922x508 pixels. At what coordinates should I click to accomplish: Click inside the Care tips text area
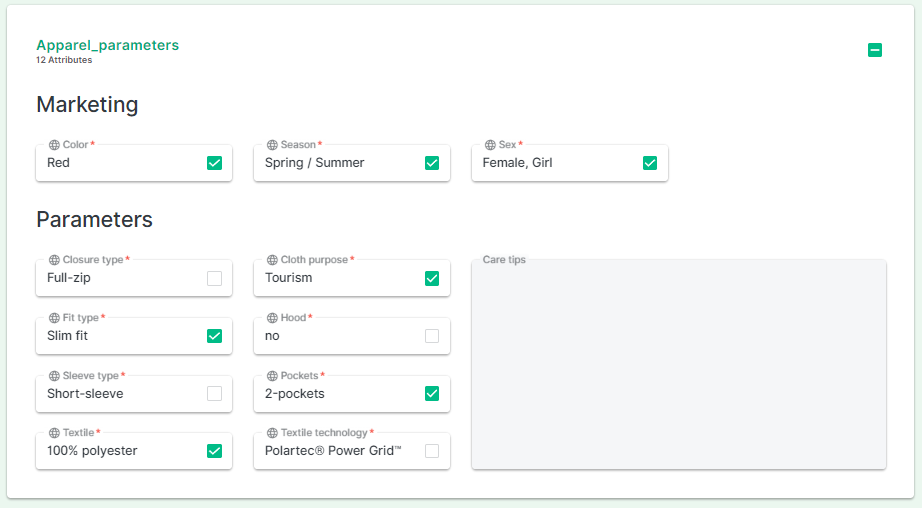678,365
